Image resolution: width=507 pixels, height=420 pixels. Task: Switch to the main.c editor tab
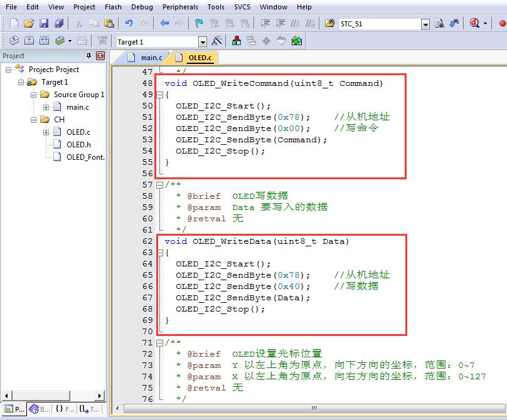(145, 58)
